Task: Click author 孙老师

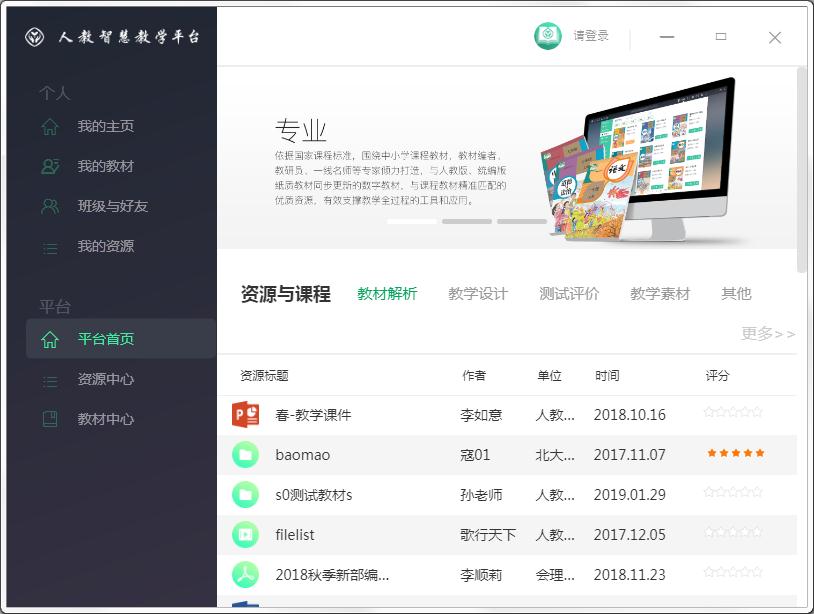Action: tap(481, 495)
